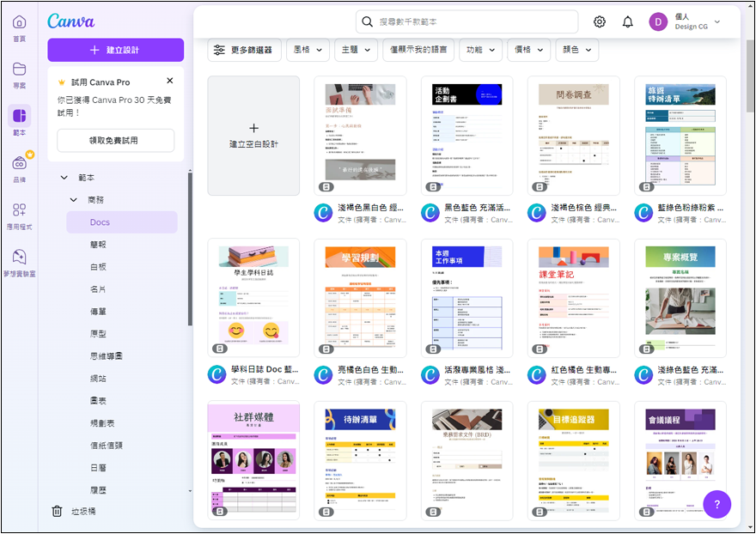Collapse the 商務 tree category
Image resolution: width=756 pixels, height=534 pixels.
point(74,200)
